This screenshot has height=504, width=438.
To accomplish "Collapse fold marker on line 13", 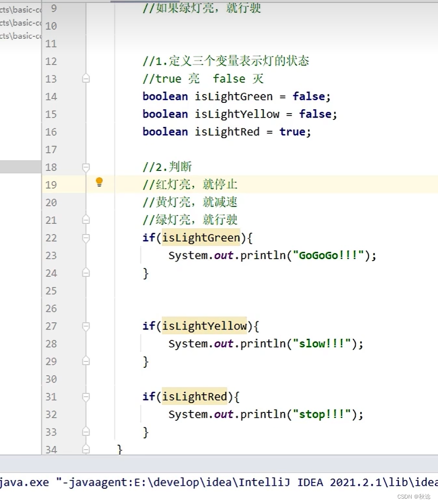I will [x=86, y=78].
